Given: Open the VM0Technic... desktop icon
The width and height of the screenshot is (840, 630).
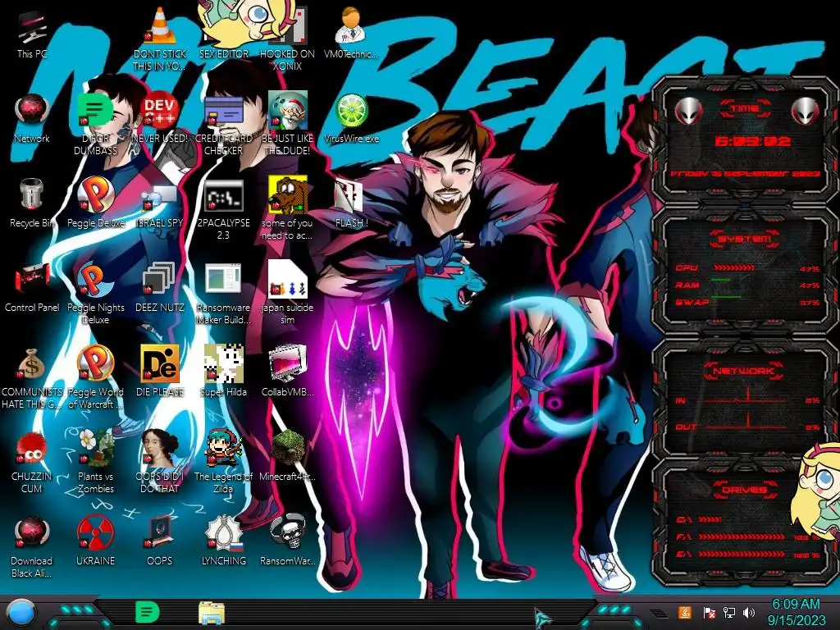Looking at the screenshot, I should tap(351, 34).
